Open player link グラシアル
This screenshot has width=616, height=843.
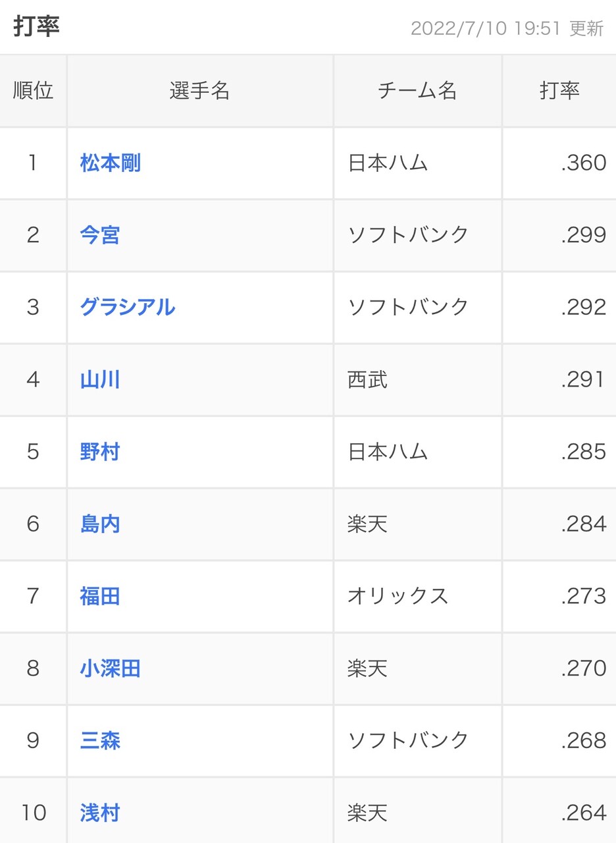coord(128,308)
